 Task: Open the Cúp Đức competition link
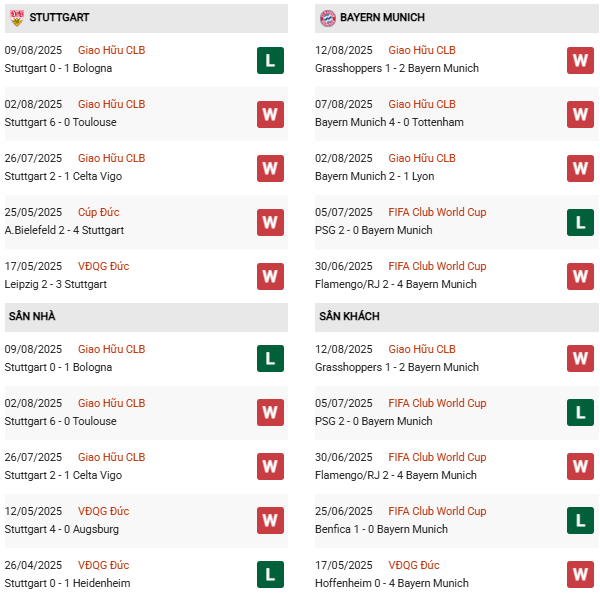pyautogui.click(x=101, y=212)
